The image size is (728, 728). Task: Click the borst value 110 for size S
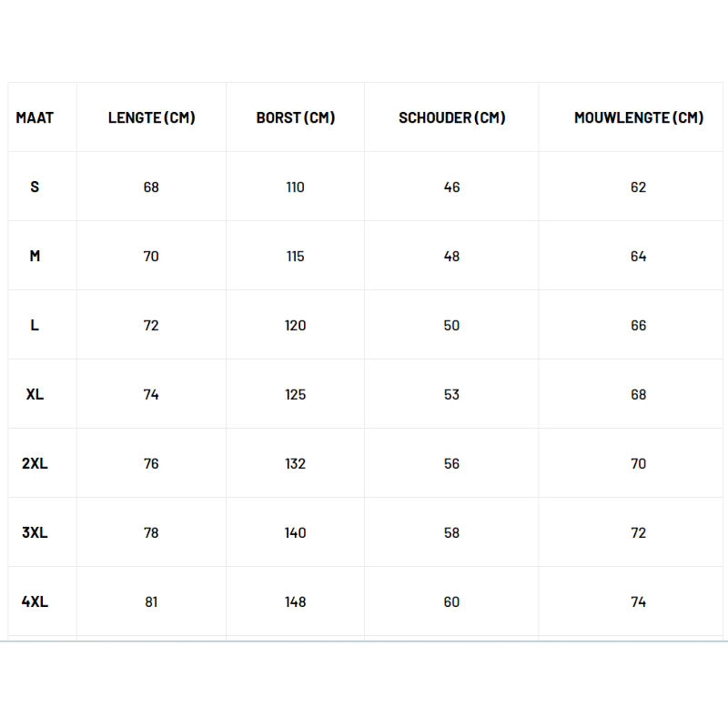point(295,187)
